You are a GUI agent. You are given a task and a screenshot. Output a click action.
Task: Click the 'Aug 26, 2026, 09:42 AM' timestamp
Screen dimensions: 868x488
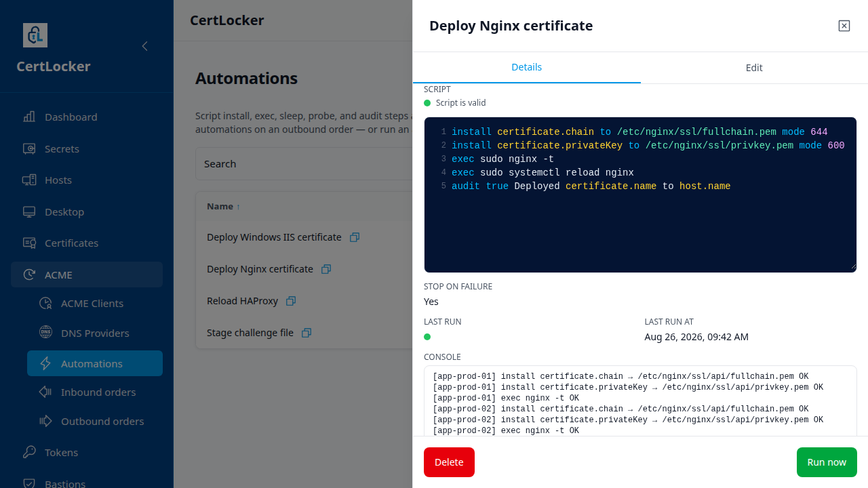(696, 337)
